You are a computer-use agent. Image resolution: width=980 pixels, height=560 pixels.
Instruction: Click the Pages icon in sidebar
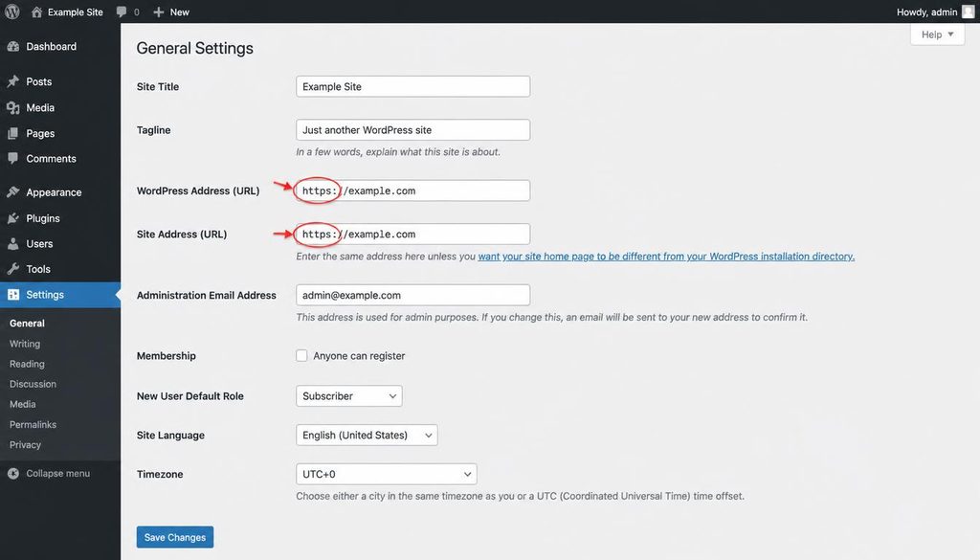pyautogui.click(x=13, y=133)
